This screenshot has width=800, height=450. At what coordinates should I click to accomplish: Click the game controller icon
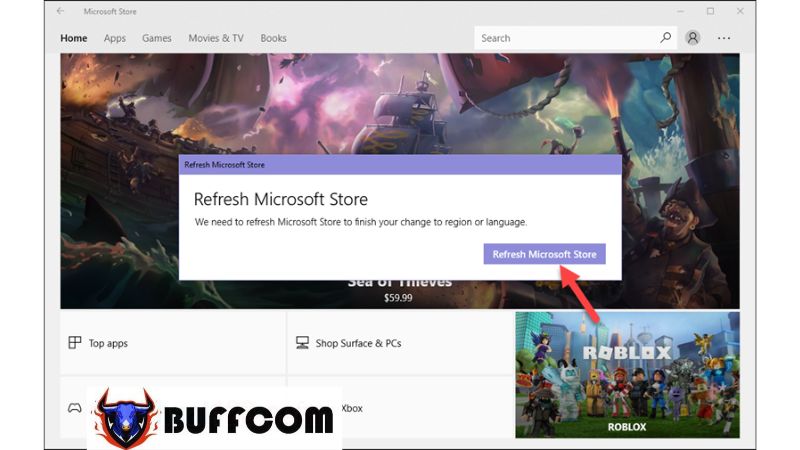74,408
